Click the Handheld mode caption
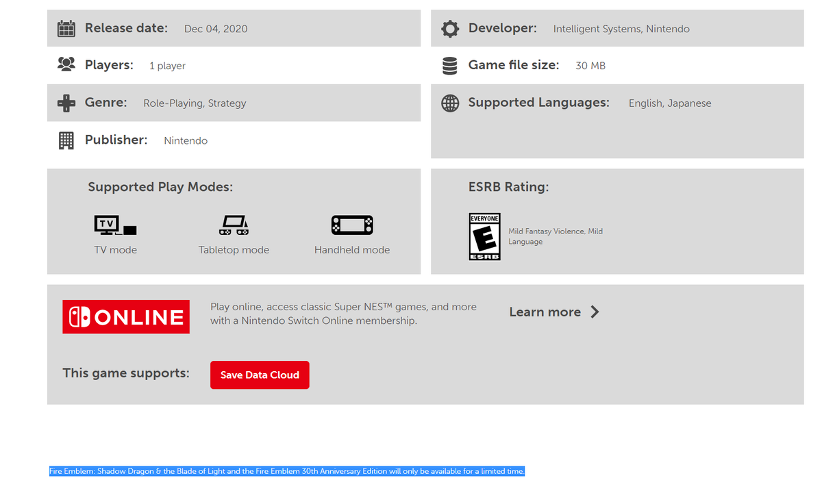Viewport: 822px width, 504px height. click(352, 250)
